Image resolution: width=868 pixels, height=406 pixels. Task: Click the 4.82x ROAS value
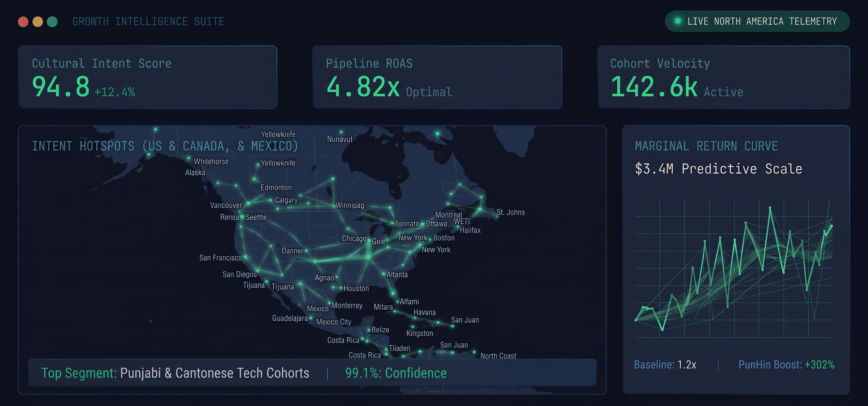[x=363, y=87]
